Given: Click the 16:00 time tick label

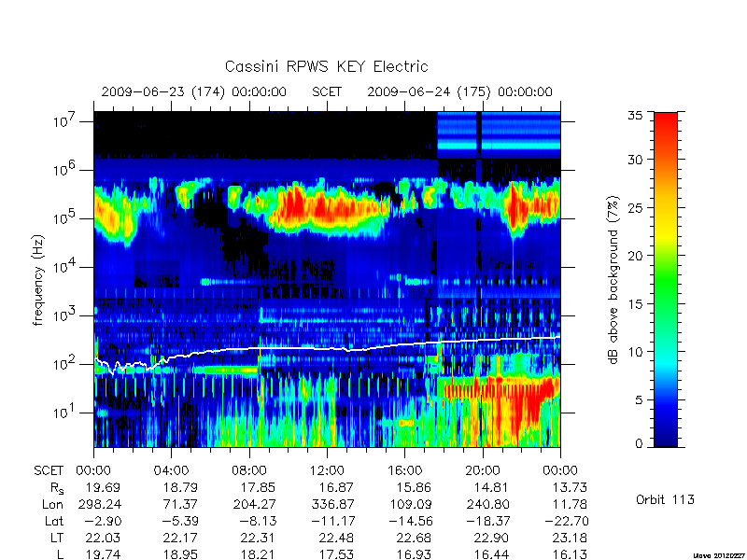Looking at the screenshot, I should click(x=404, y=470).
